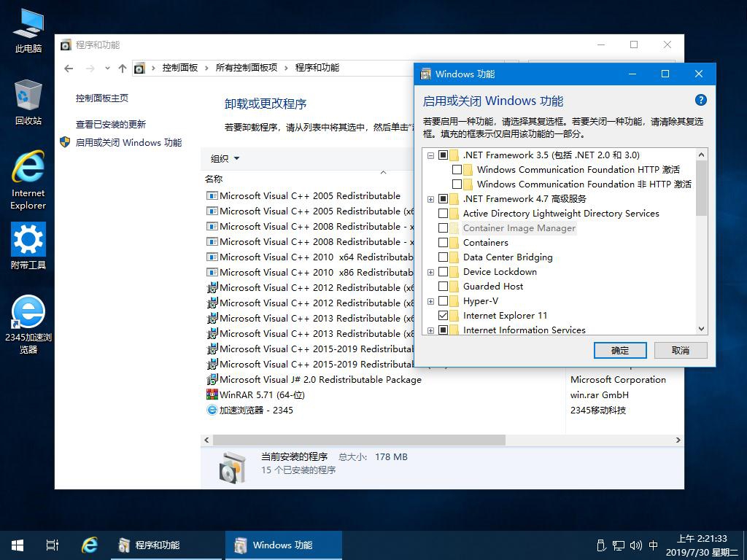
Task: Switch to Windows 功能 taskbar button
Action: click(284, 545)
